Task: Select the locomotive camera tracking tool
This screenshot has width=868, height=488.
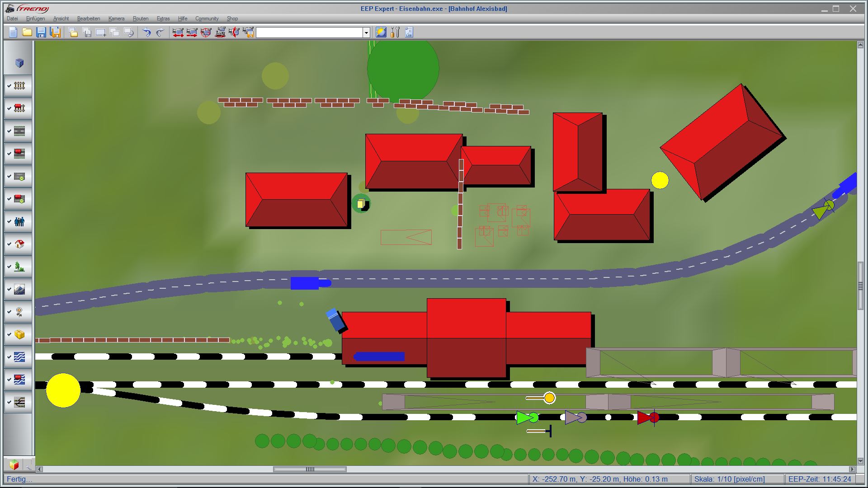Action: [x=221, y=33]
